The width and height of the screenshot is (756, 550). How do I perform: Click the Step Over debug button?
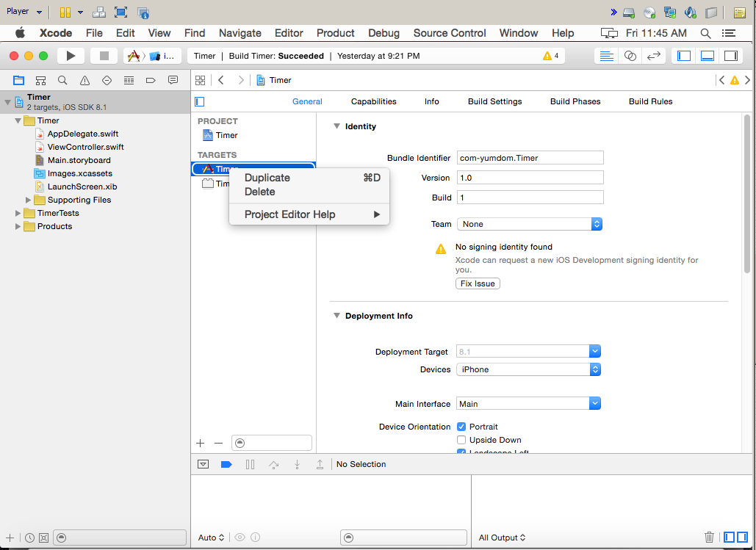click(x=273, y=465)
